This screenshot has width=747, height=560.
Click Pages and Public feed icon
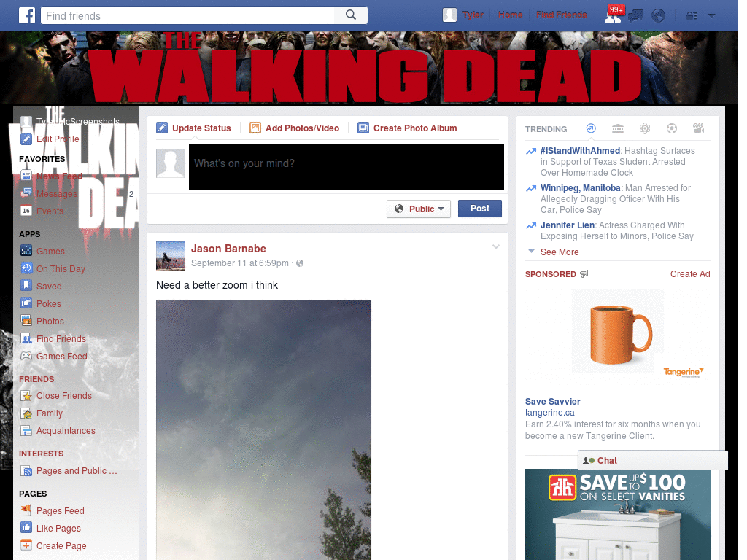[26, 471]
